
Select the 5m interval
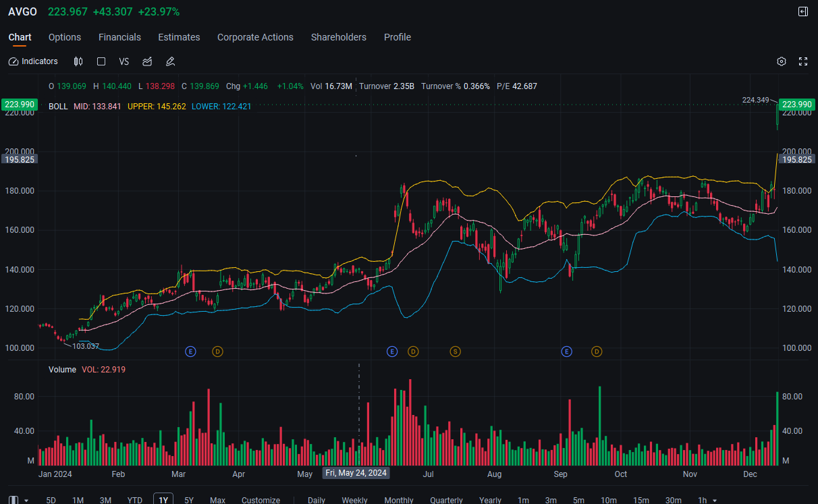[578, 500]
